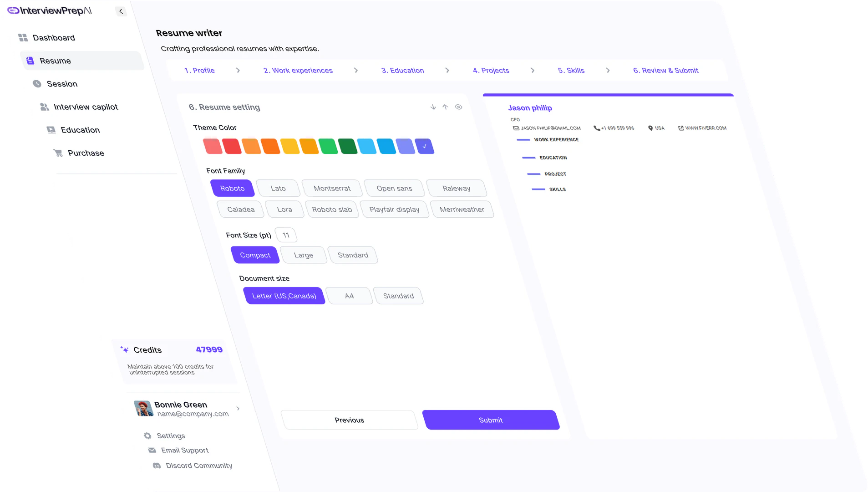Click the Email Support envelope icon
Screen dimensions: 868x492
click(152, 451)
